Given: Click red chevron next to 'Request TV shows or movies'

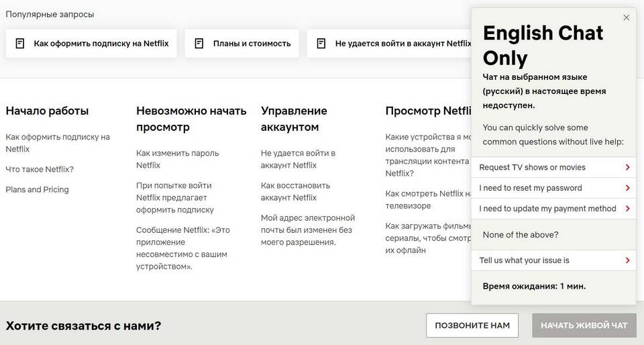Looking at the screenshot, I should (x=628, y=167).
